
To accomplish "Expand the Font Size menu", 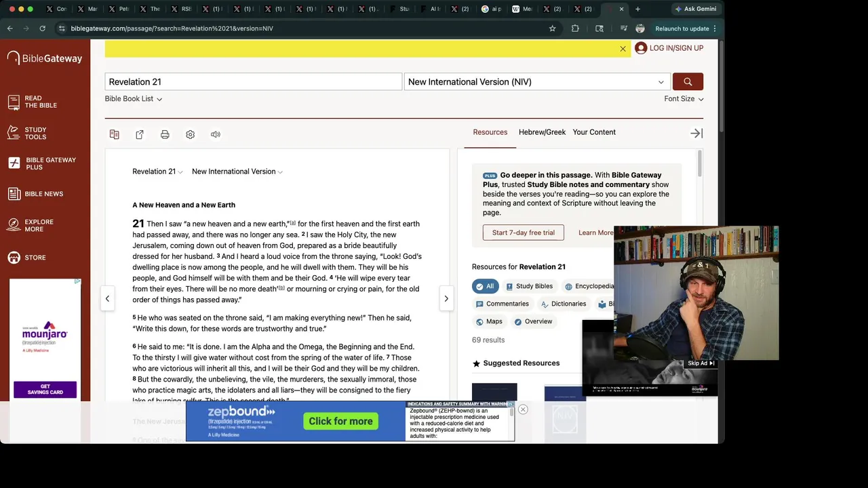I will click(x=684, y=99).
